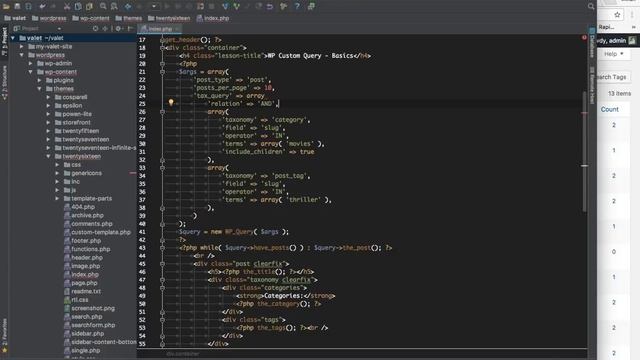Click twentysixteen breadcrumb in navigation bar
This screenshot has height=360, width=640.
[x=169, y=18]
